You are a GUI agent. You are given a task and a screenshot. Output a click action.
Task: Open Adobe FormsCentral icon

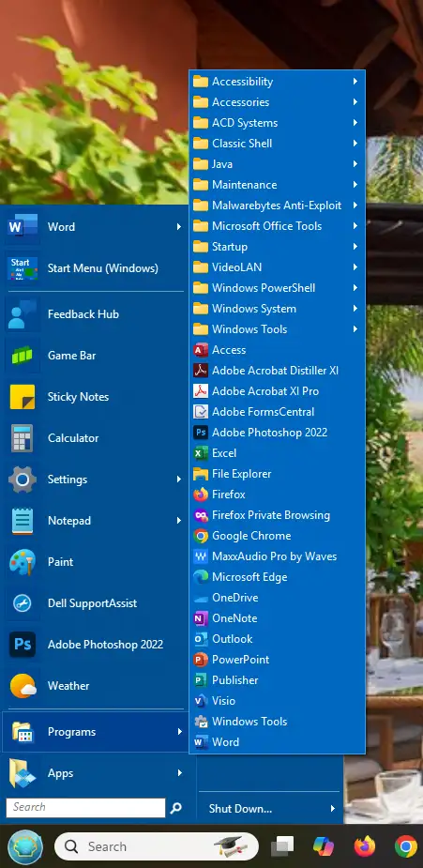pos(201,412)
